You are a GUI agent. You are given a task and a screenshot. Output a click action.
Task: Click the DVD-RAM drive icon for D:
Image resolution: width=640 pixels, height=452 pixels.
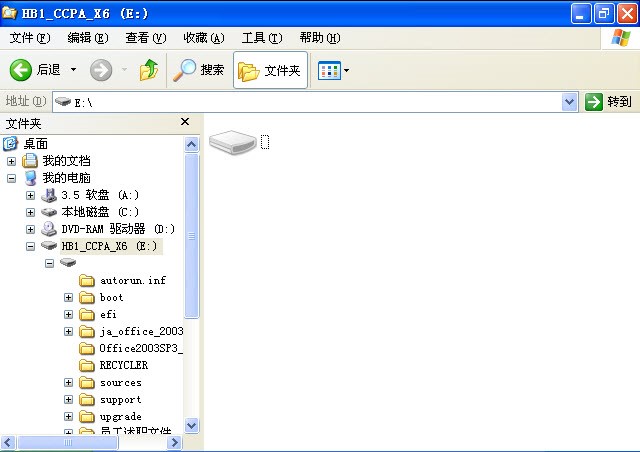(49, 229)
